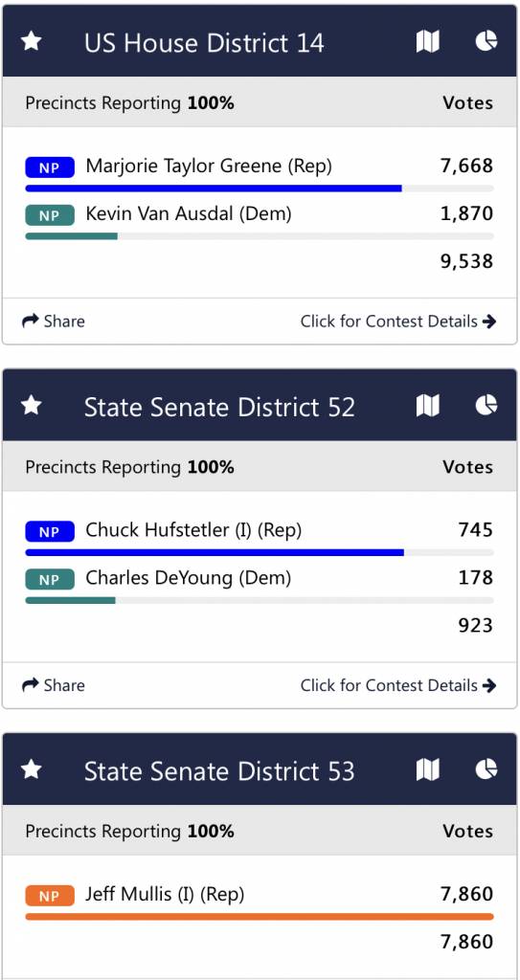Select the Chuck Hufstetler vote progress bar
520x980 pixels.
point(260,552)
